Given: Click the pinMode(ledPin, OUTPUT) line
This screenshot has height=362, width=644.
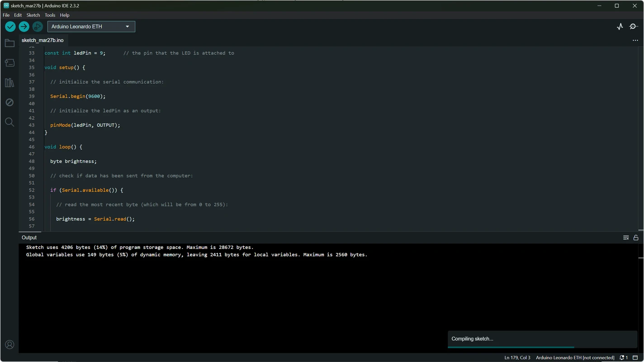Looking at the screenshot, I should (x=85, y=125).
